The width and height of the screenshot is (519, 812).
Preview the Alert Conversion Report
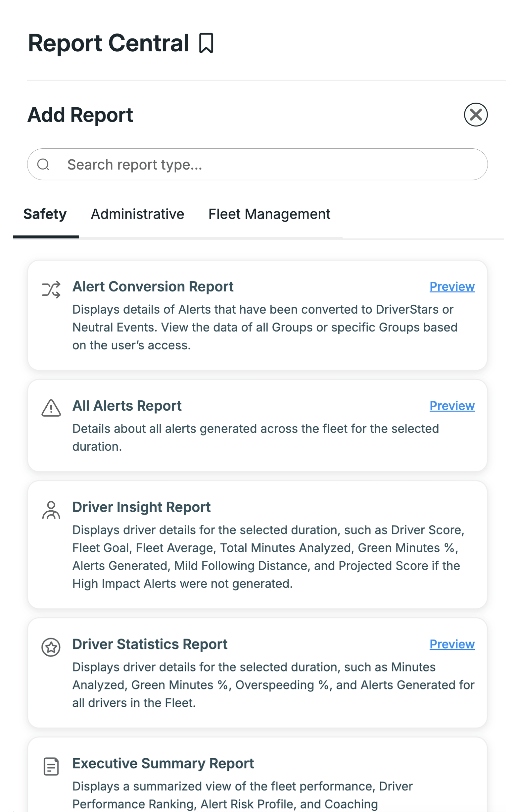[452, 287]
